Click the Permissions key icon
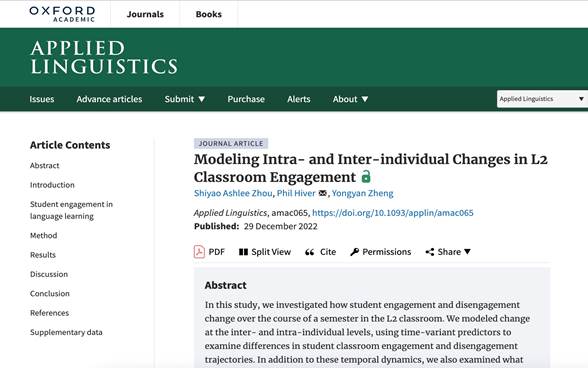This screenshot has width=588, height=368. 354,252
